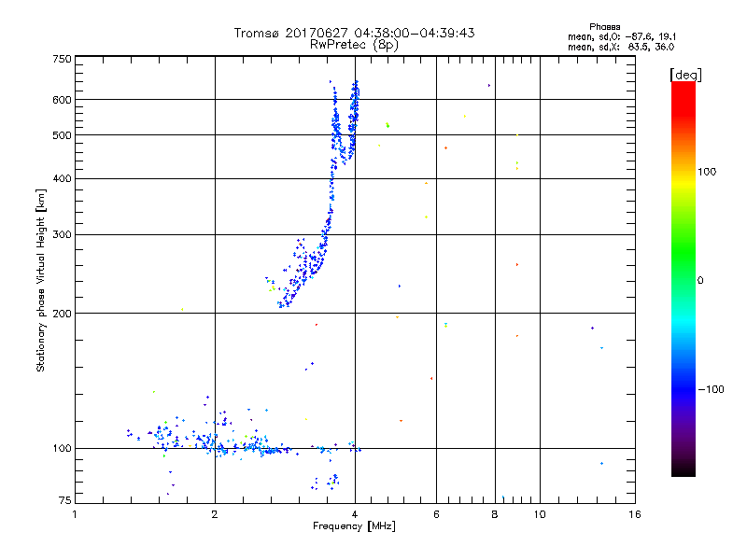This screenshot has width=747, height=560.
Task: Click the black bottom end of the colorbar
Action: (x=684, y=470)
